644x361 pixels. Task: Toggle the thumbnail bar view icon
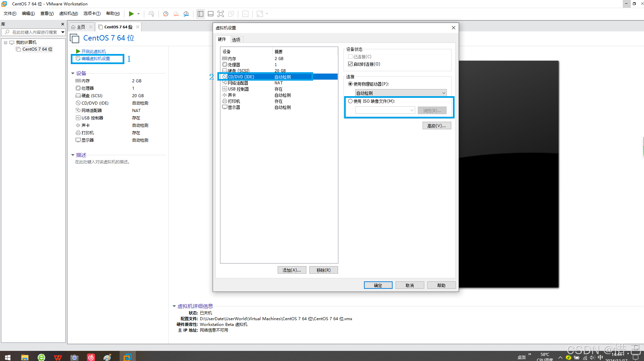(x=211, y=14)
